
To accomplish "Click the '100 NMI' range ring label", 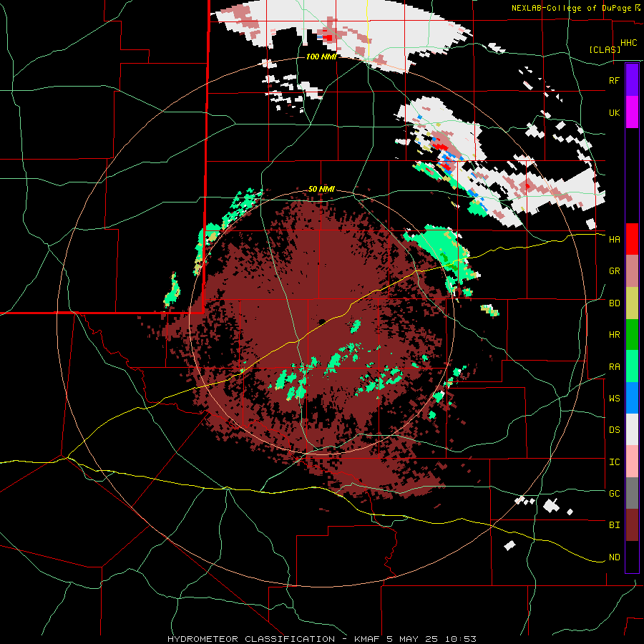I will tap(321, 57).
